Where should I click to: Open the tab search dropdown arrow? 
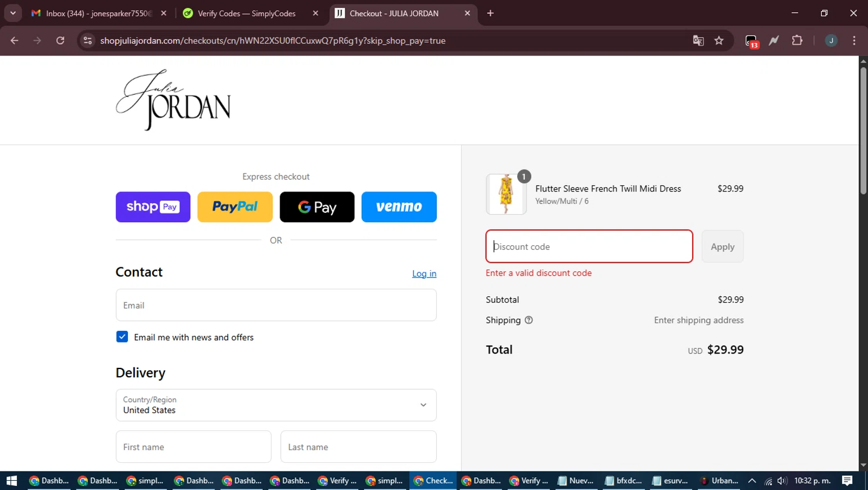(x=13, y=13)
